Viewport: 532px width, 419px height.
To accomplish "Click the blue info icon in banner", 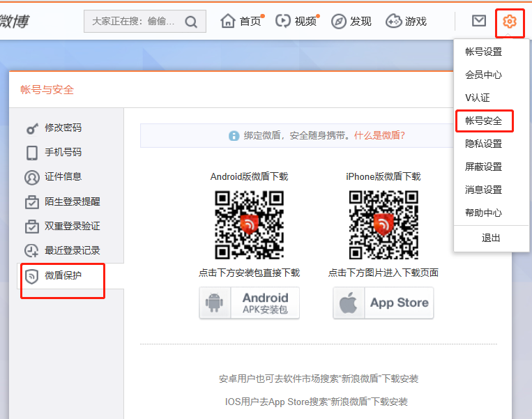I will [x=234, y=136].
